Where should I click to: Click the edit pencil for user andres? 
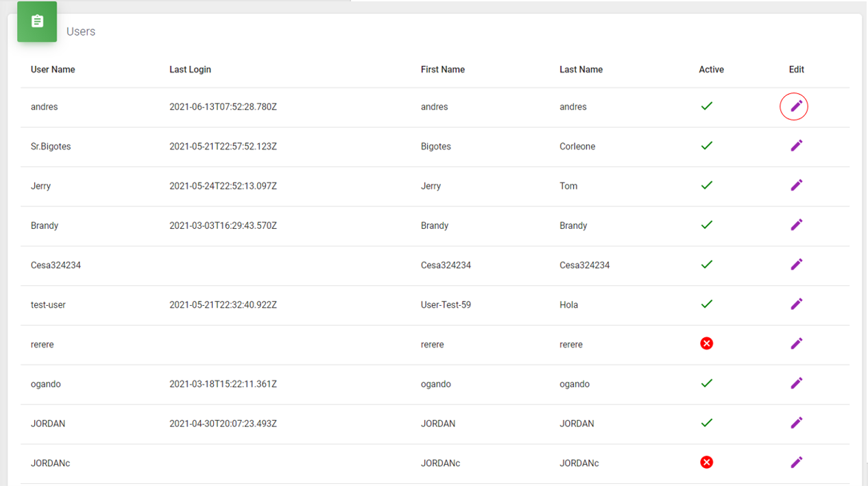795,106
